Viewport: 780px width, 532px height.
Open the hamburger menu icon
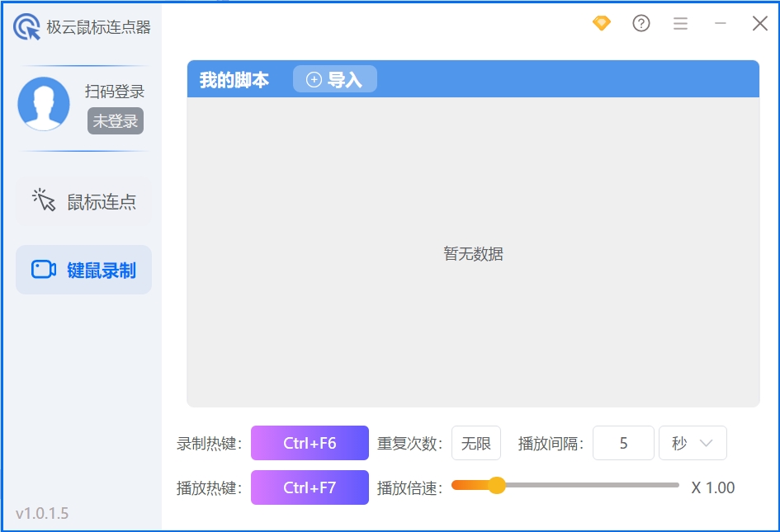[x=680, y=23]
